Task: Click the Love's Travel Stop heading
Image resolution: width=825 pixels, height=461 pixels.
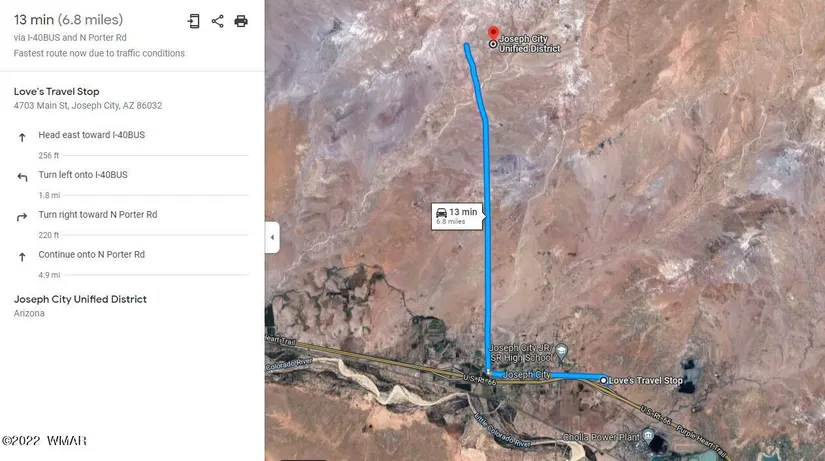Action: (x=56, y=92)
